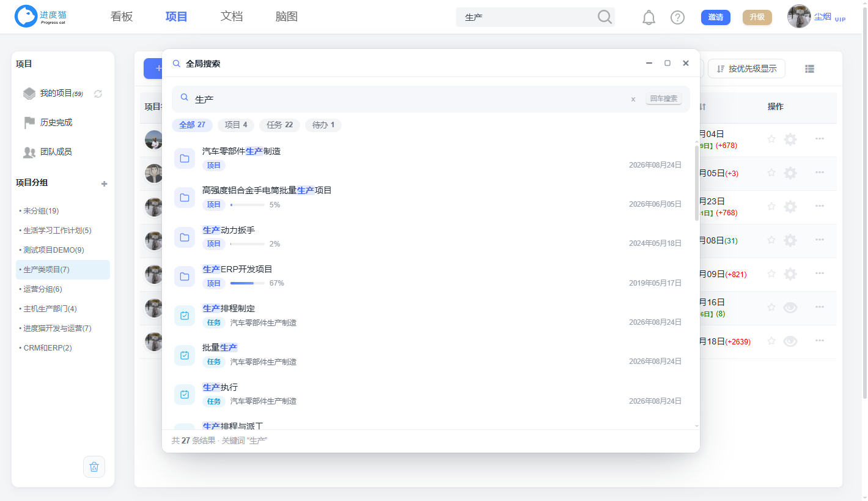Open the notification bell
The height and width of the screenshot is (501, 868).
click(x=649, y=17)
